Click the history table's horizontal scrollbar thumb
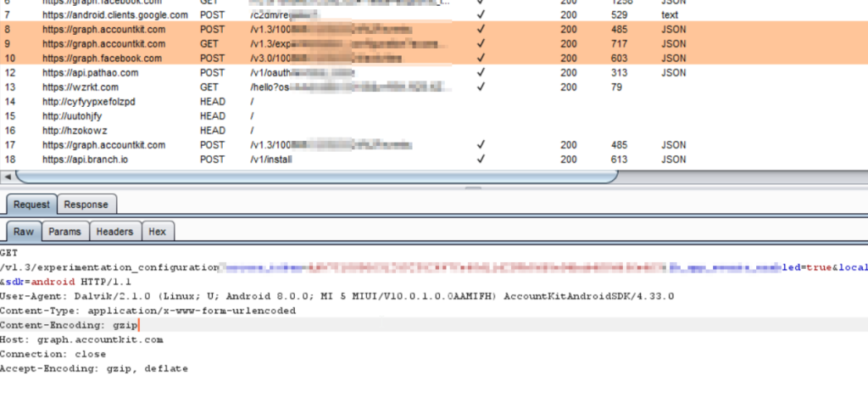 317,177
